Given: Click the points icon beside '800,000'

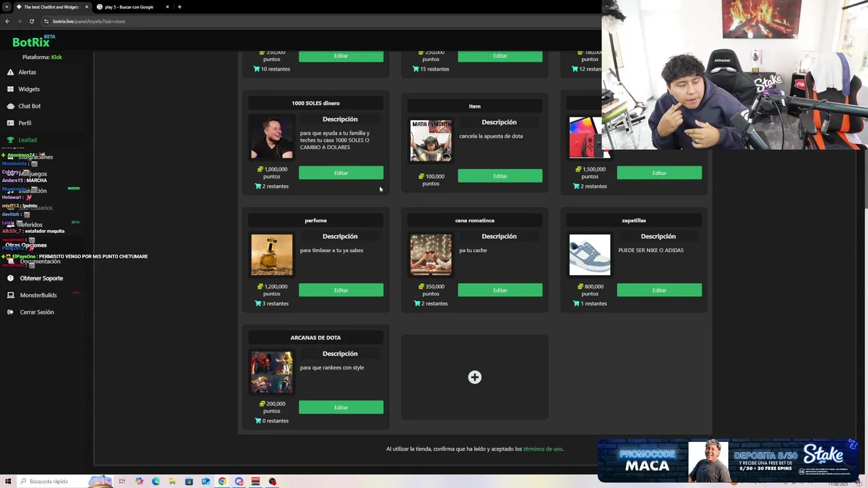Looking at the screenshot, I should (581, 286).
